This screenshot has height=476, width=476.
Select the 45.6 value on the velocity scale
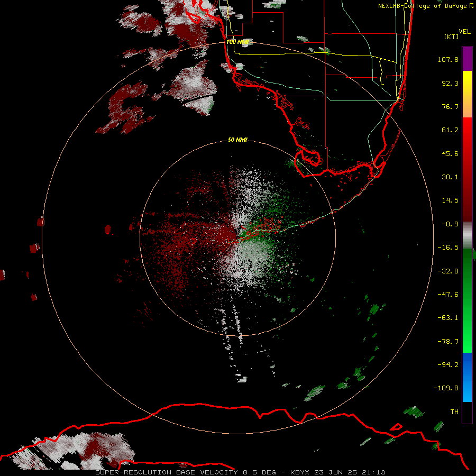450,153
